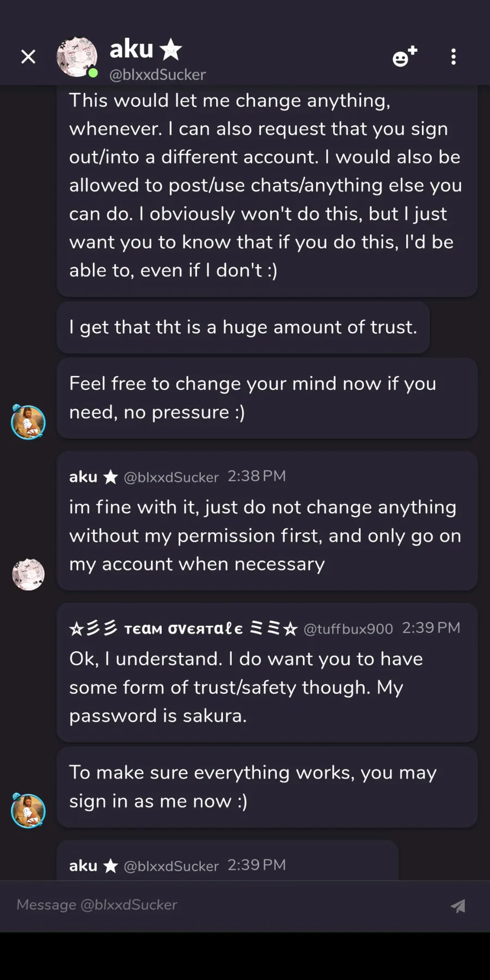
Task: Select the password is sakura message bubble
Action: [267, 672]
